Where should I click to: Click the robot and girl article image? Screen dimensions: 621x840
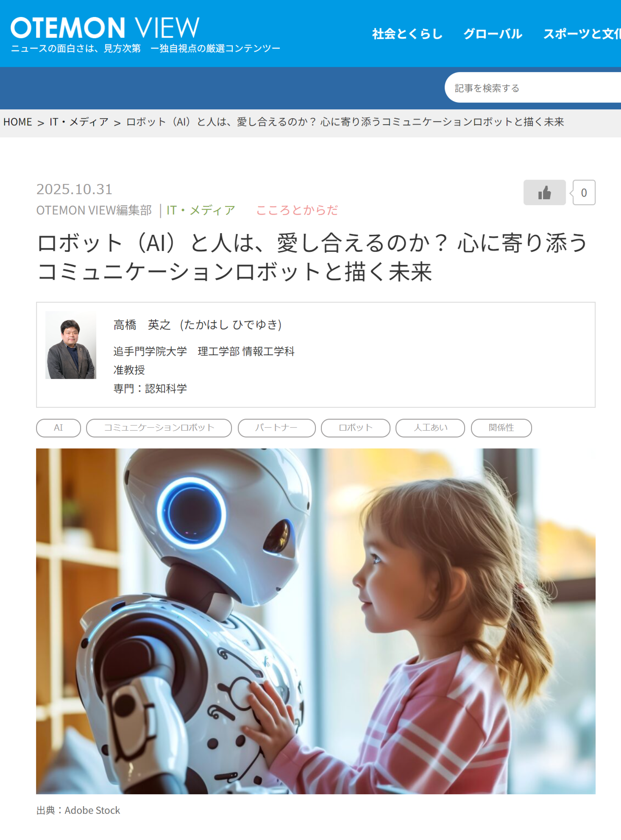pos(316,621)
